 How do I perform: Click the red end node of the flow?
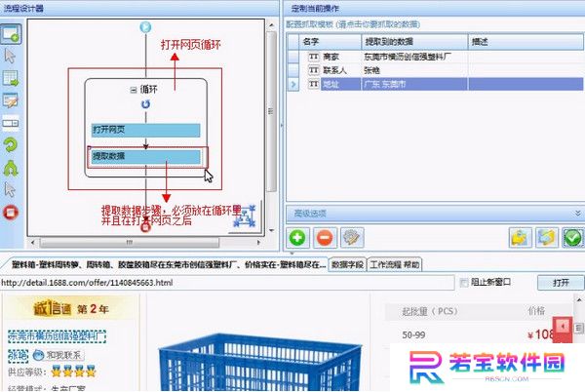point(145,226)
